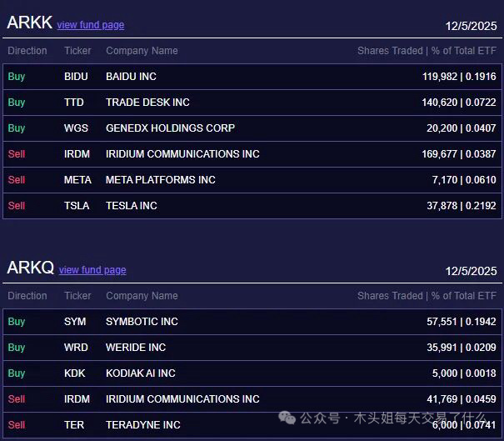Select the TTD ticker cell

[x=74, y=103]
